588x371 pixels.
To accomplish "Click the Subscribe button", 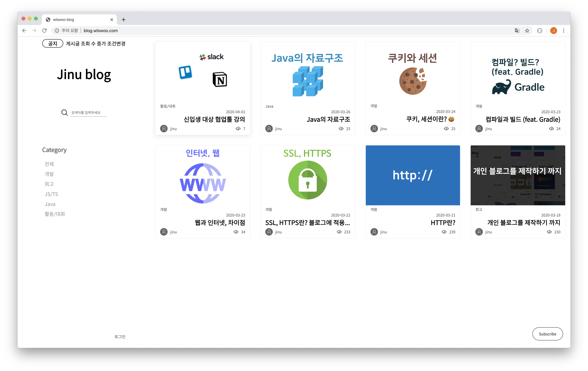I will point(547,334).
